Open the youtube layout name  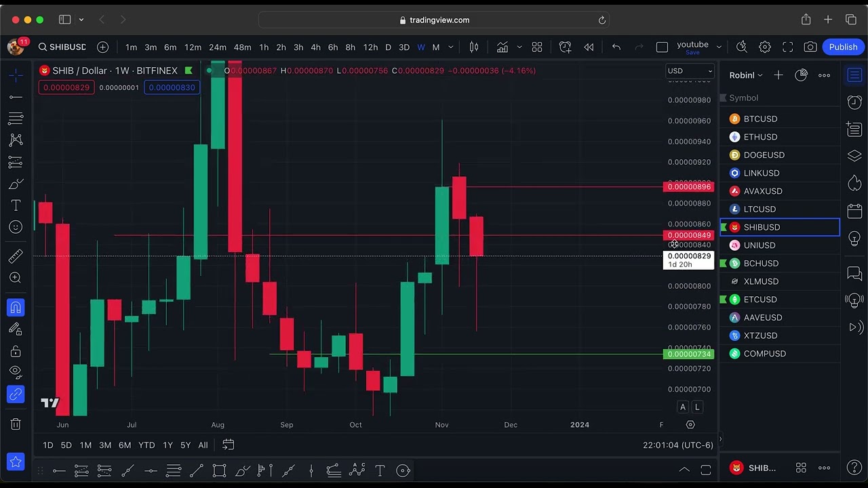click(x=692, y=45)
